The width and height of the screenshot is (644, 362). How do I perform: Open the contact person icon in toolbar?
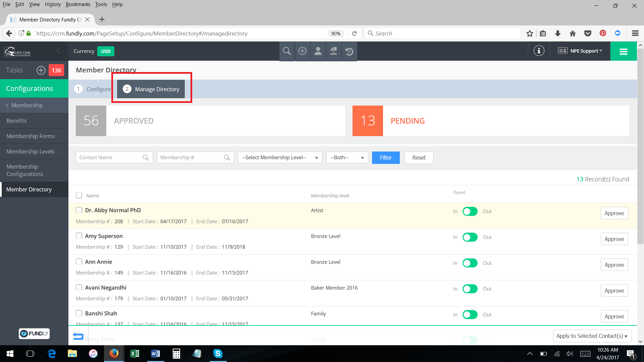[318, 51]
